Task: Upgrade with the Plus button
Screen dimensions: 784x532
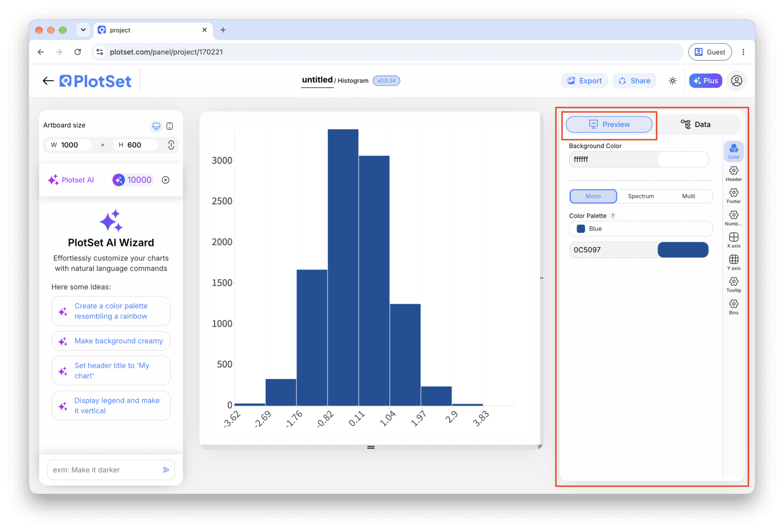Action: tap(705, 81)
